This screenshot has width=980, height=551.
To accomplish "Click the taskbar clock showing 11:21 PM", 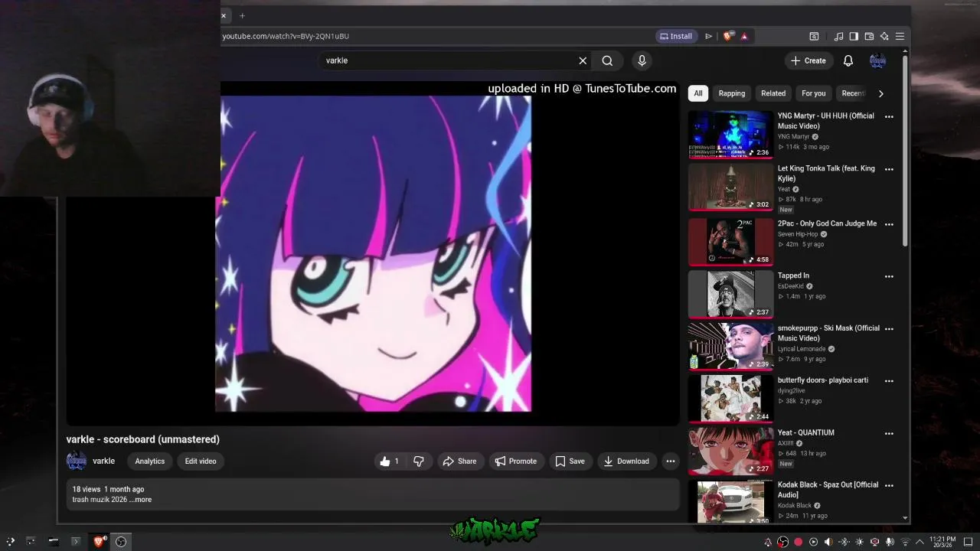I will 942,542.
